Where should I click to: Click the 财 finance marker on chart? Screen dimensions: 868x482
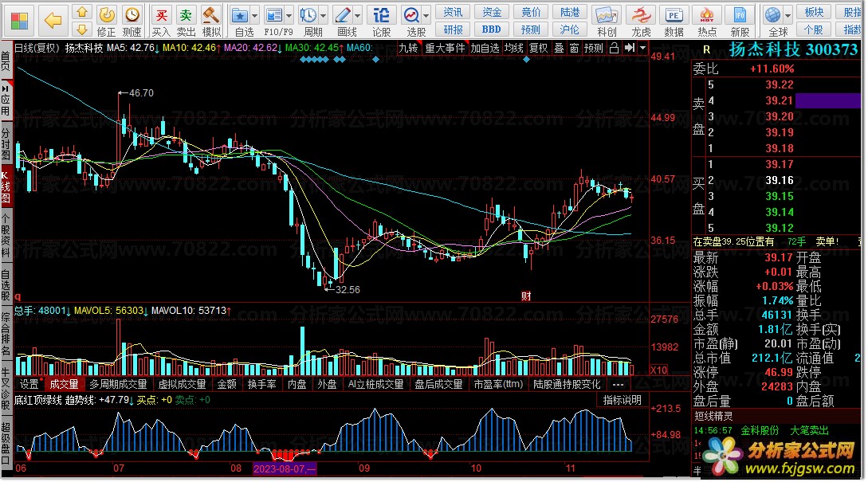tap(526, 296)
